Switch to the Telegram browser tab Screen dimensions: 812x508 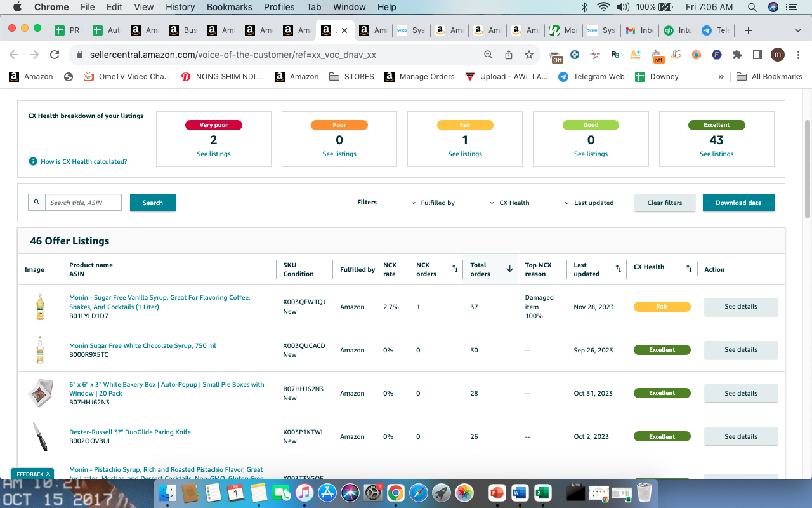715,30
